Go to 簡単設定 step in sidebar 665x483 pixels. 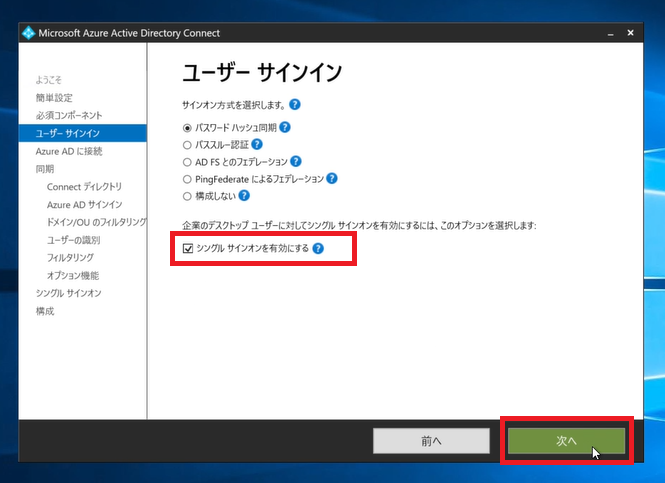pos(54,98)
